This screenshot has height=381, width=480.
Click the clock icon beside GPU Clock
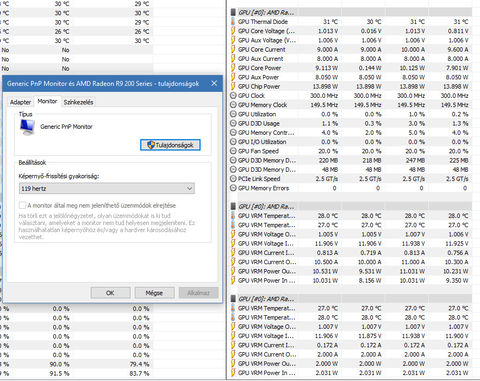[233, 95]
